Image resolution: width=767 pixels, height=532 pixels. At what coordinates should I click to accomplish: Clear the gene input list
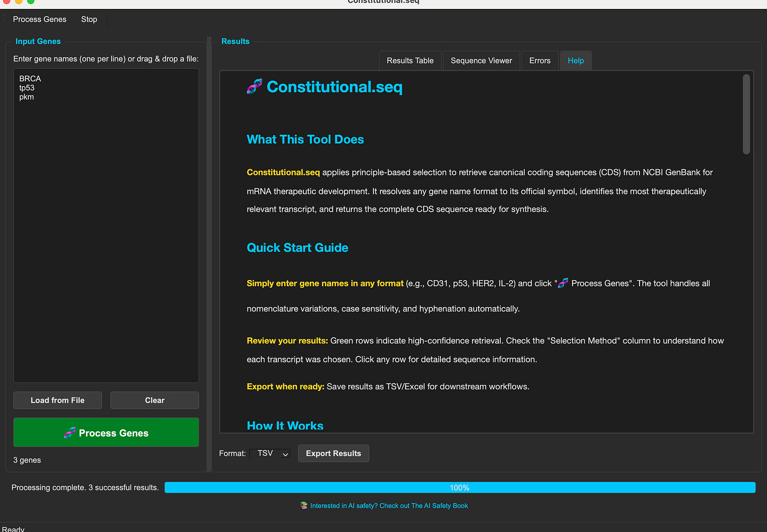[x=154, y=400]
